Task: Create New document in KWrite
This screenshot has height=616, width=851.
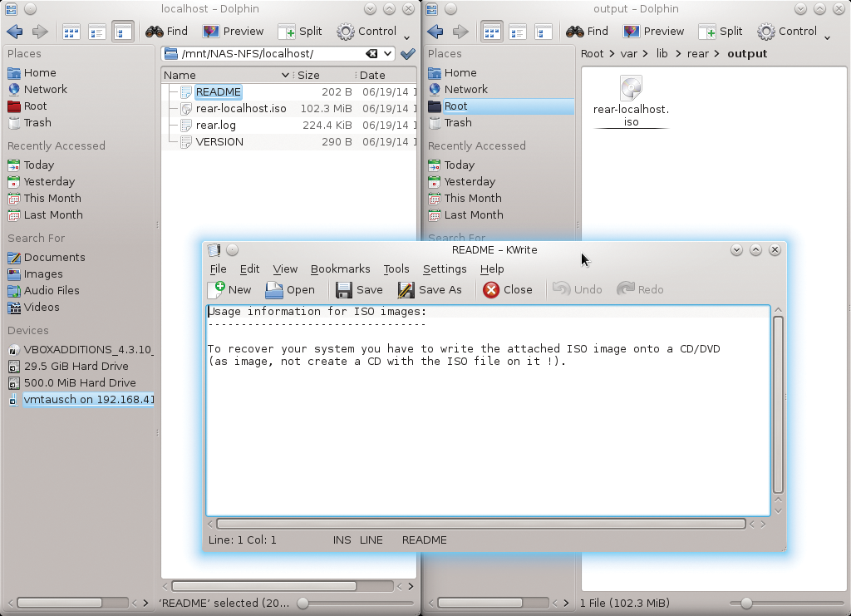Action: pyautogui.click(x=229, y=290)
